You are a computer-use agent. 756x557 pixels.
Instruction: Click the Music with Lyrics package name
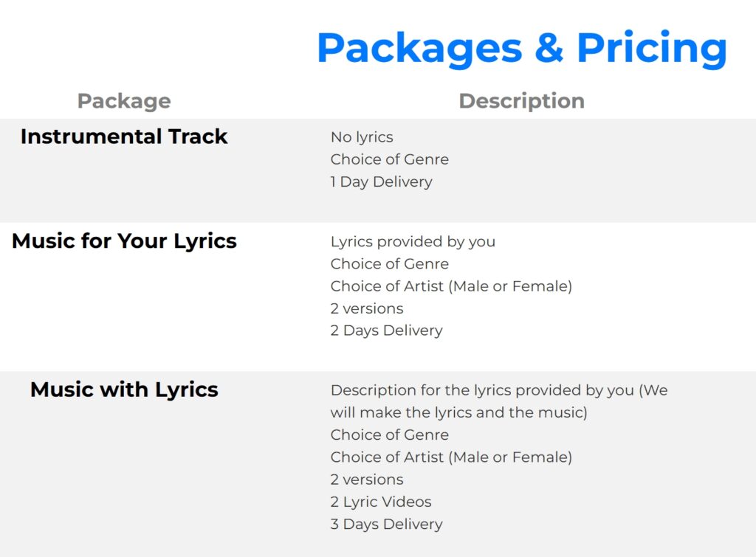point(124,390)
